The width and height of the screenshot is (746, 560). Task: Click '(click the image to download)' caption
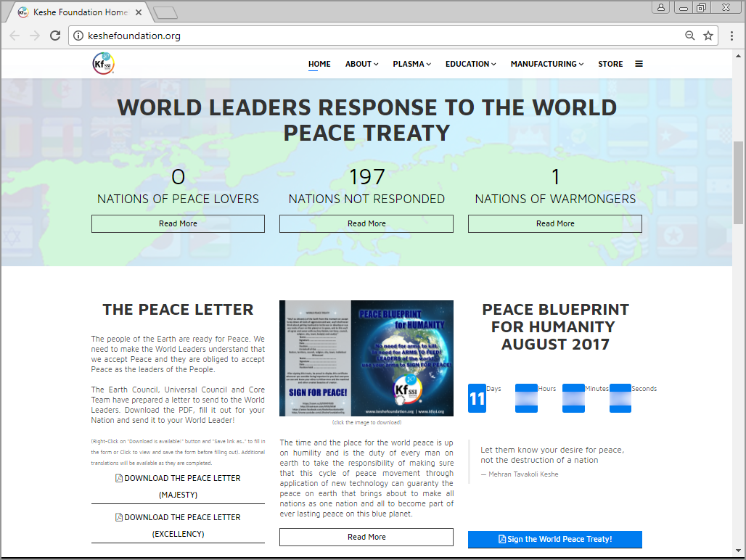coord(366,422)
